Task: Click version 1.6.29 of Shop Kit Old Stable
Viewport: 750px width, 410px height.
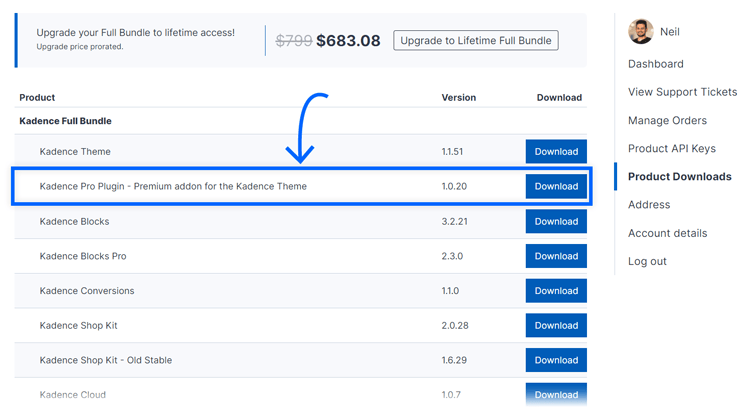Action: tap(454, 360)
